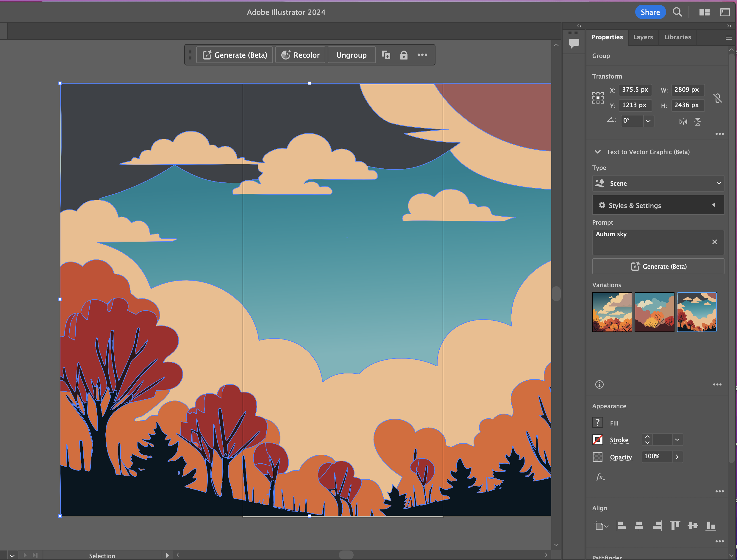Screen dimensions: 737x560
Task: Open the Scene type dropdown
Action: [x=658, y=183]
